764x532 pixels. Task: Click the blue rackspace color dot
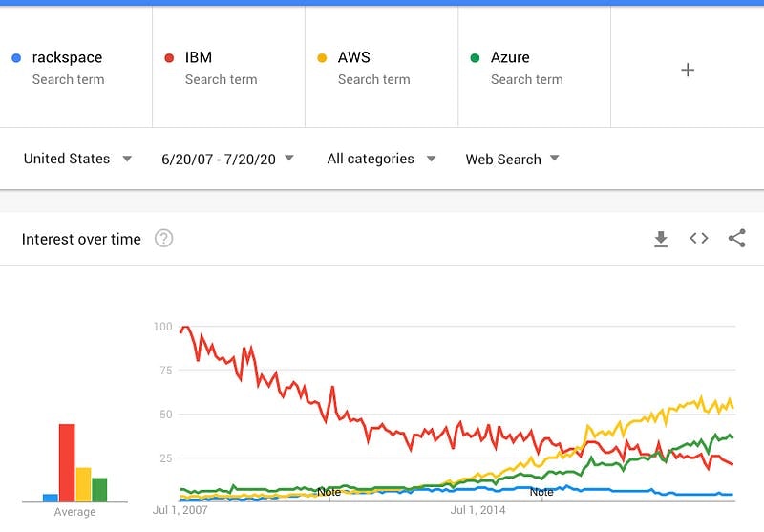click(16, 58)
